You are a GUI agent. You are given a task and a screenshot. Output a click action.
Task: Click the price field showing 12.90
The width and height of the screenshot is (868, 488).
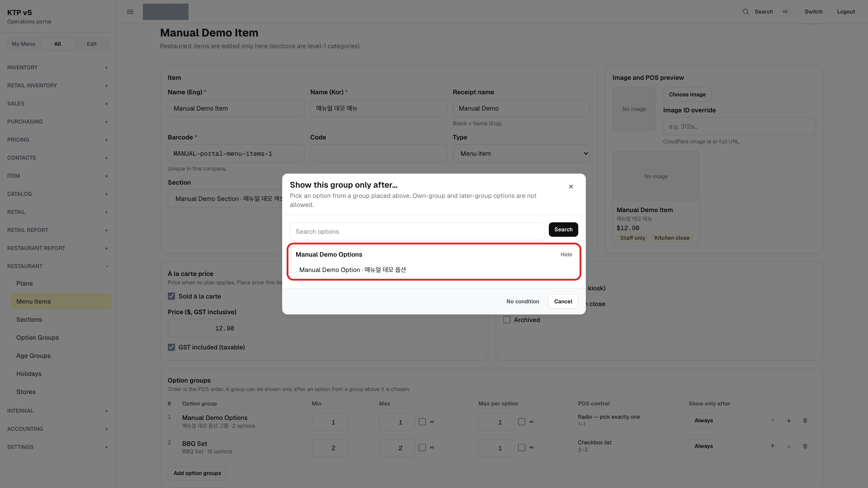pyautogui.click(x=203, y=328)
